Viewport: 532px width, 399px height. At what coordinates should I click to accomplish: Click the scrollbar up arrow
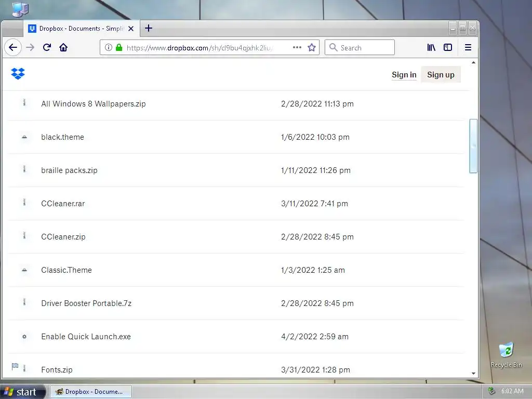click(473, 62)
